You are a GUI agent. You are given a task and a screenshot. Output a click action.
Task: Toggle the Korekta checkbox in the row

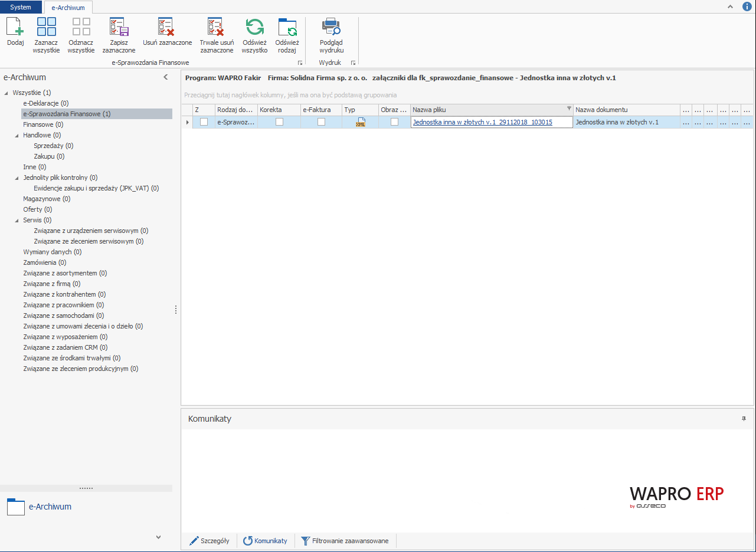(279, 122)
